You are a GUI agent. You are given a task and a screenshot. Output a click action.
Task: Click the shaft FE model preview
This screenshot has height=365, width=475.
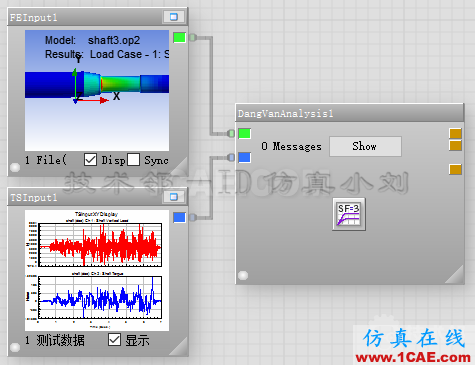97,90
